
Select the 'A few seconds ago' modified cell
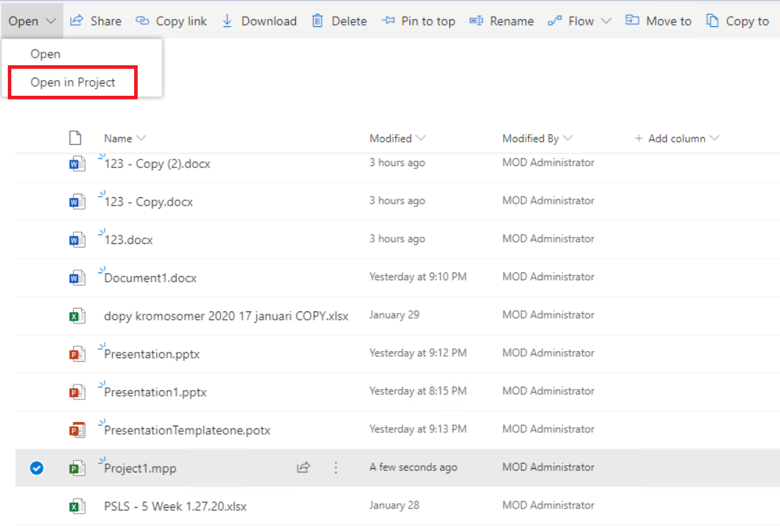click(x=413, y=467)
